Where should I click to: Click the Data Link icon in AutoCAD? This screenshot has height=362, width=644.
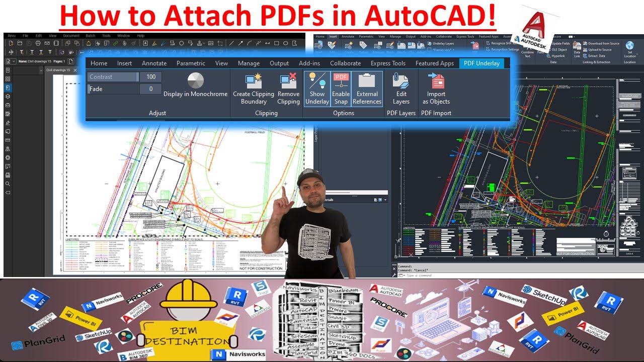[577, 49]
